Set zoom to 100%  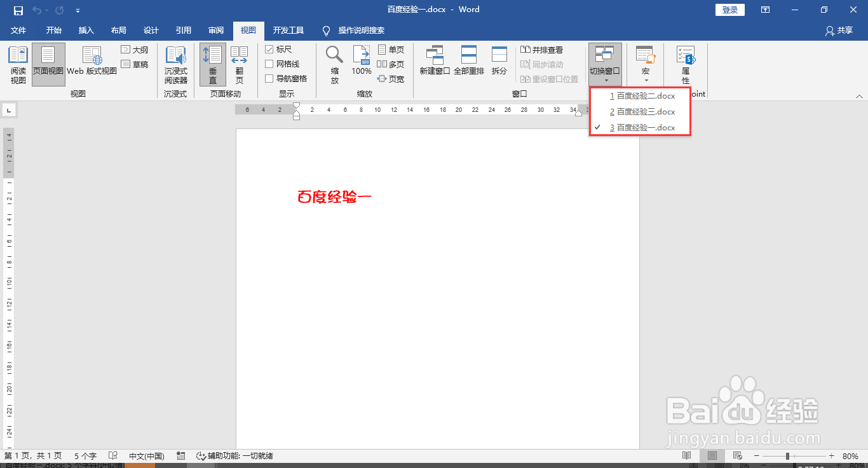pos(361,63)
